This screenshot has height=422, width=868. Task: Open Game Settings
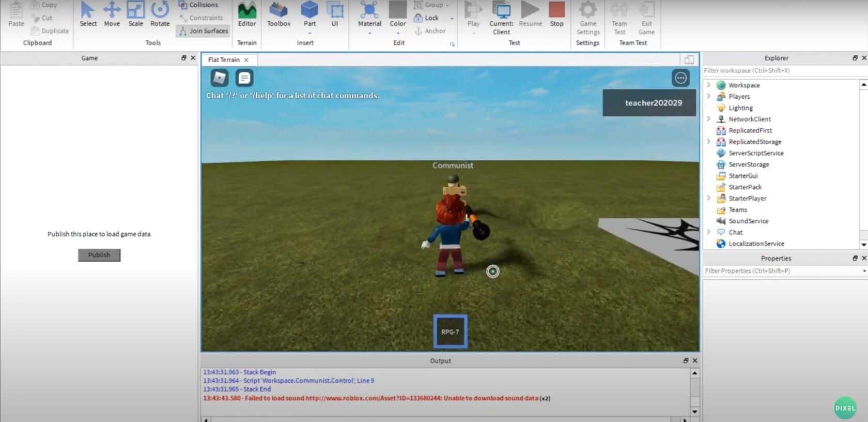tap(588, 18)
